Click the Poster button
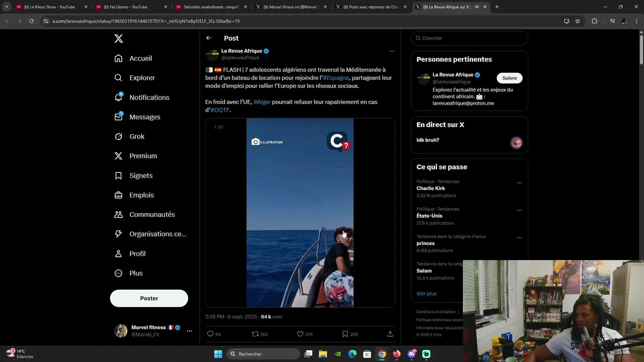644x362 pixels. pos(149,298)
